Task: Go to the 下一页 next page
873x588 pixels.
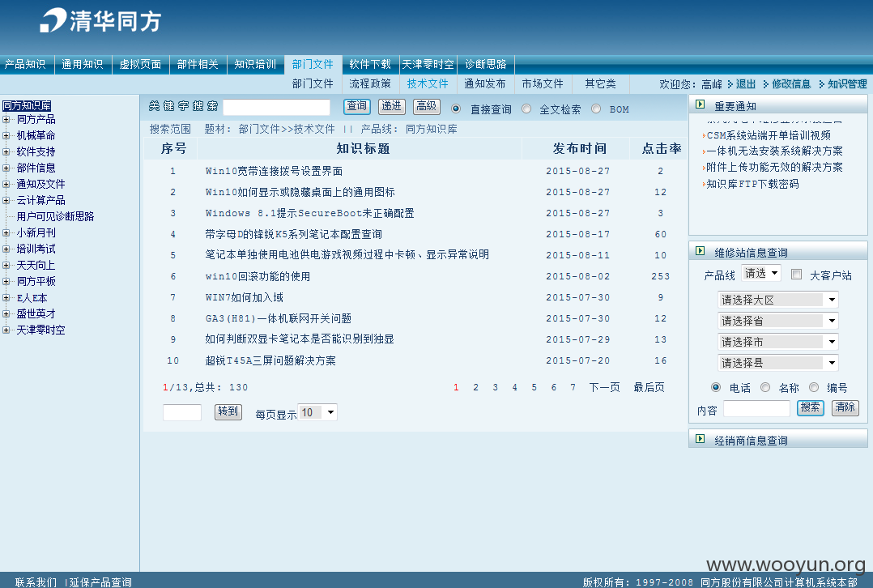Action: coord(605,387)
